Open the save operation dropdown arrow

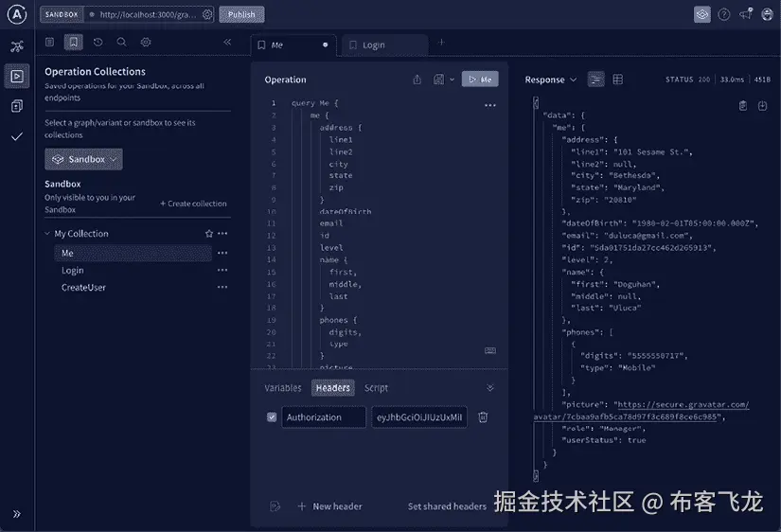(x=452, y=80)
